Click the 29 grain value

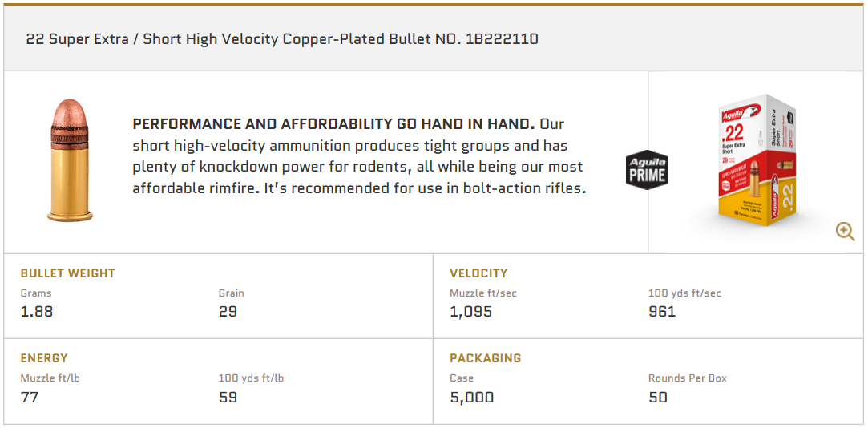228,312
